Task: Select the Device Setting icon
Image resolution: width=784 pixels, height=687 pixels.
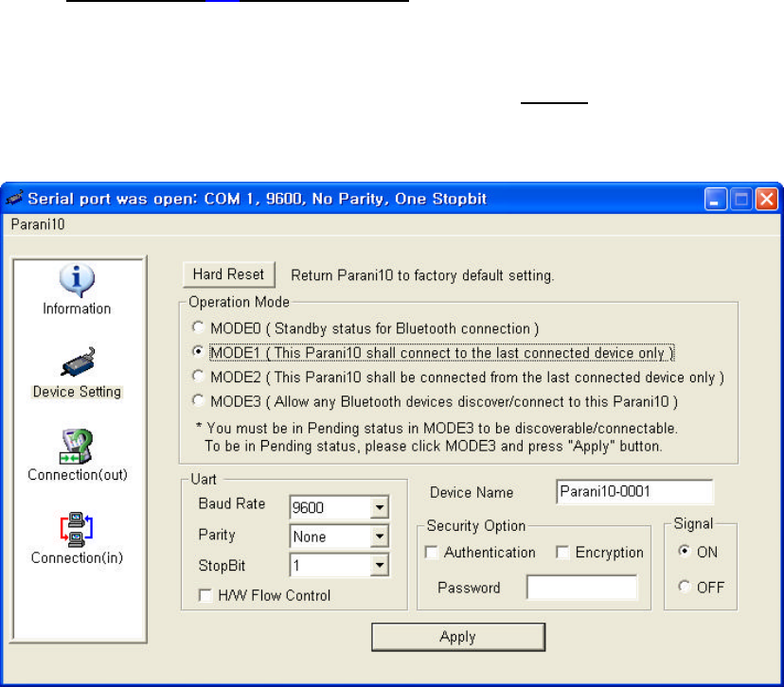Action: pos(78,362)
